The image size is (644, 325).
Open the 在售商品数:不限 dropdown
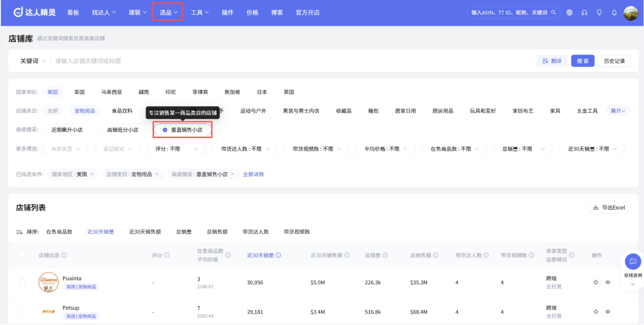[x=454, y=149]
